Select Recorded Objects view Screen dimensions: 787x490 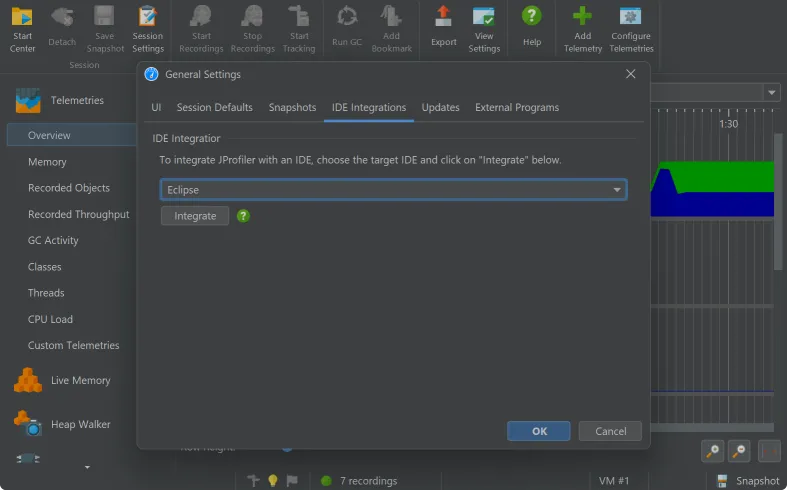click(69, 188)
